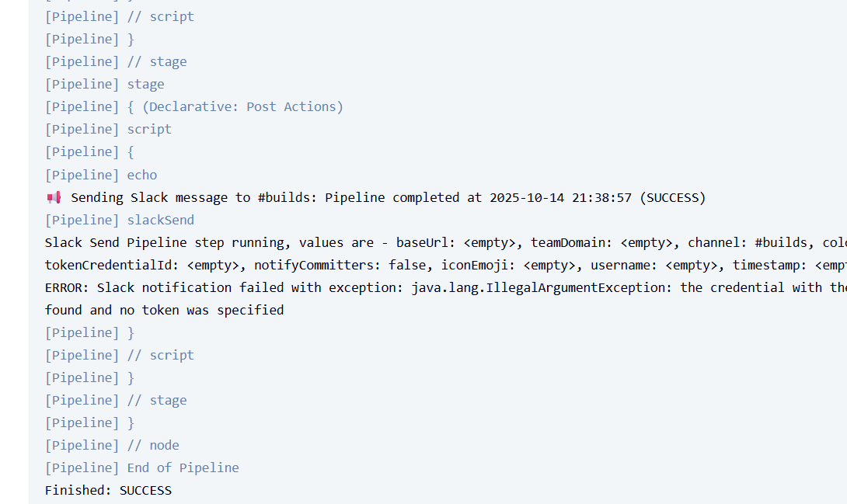Click the "[Pipeline] echo" step line
847x504 pixels.
point(101,175)
